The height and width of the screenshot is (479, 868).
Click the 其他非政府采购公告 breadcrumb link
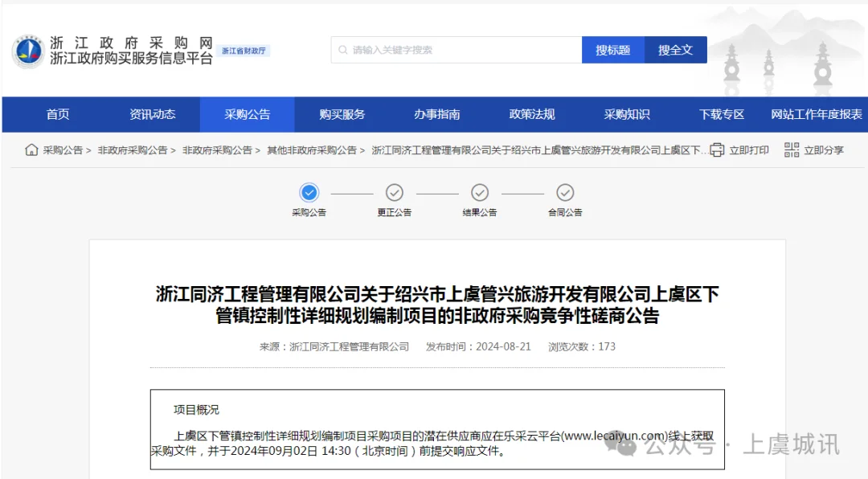pyautogui.click(x=312, y=150)
